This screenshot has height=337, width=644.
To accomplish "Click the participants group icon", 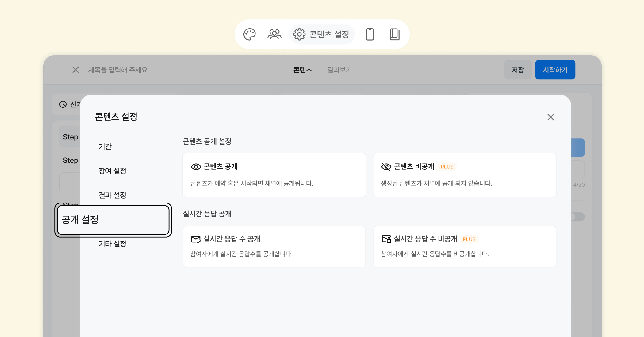I will 274,34.
